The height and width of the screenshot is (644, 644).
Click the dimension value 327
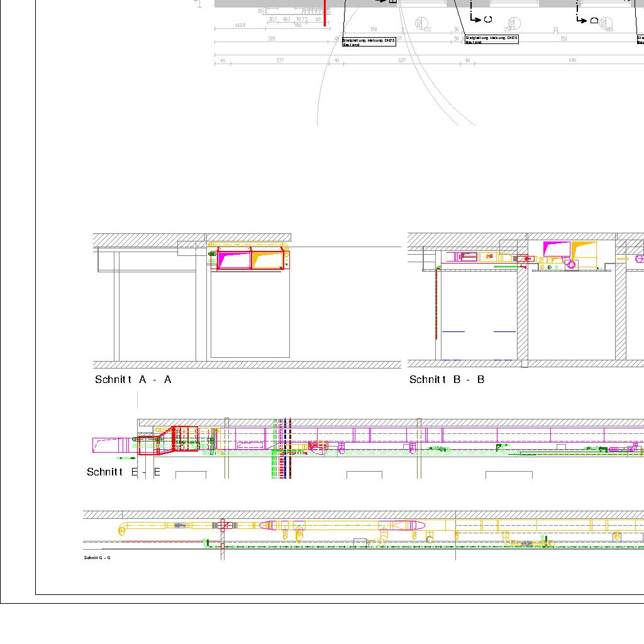[x=402, y=60]
